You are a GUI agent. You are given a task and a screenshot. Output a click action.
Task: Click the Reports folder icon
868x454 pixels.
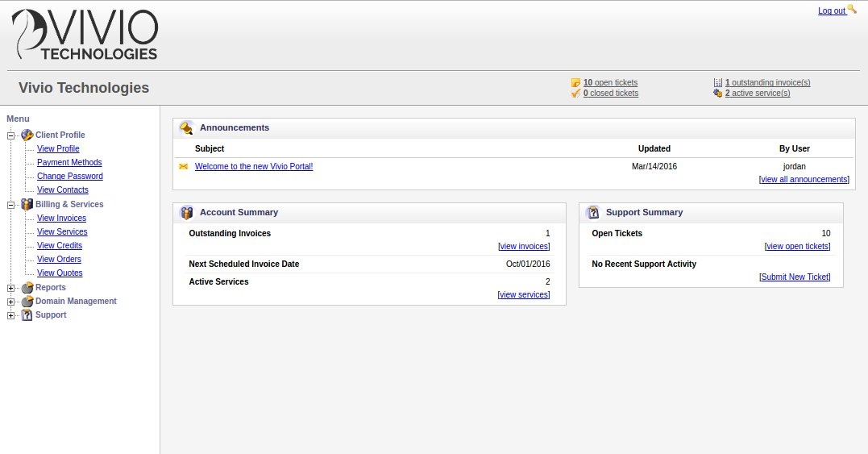[x=27, y=287]
